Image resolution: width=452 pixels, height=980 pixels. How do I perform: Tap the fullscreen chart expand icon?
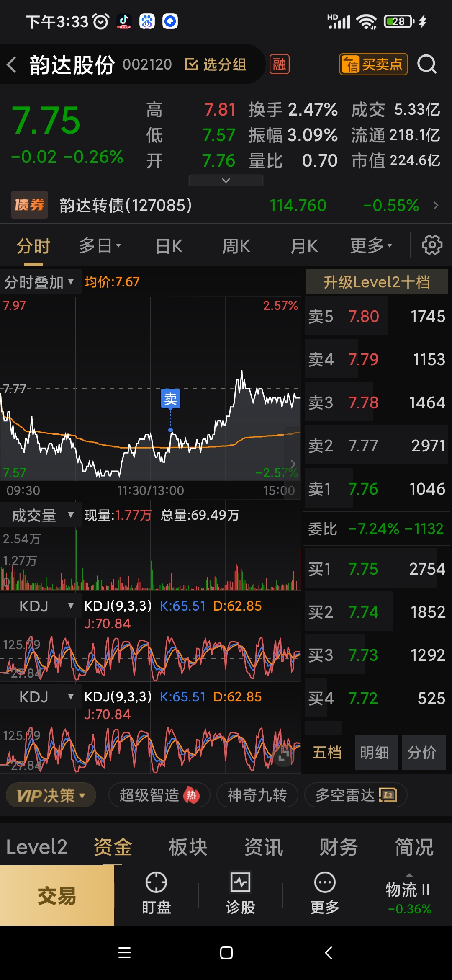[x=284, y=756]
